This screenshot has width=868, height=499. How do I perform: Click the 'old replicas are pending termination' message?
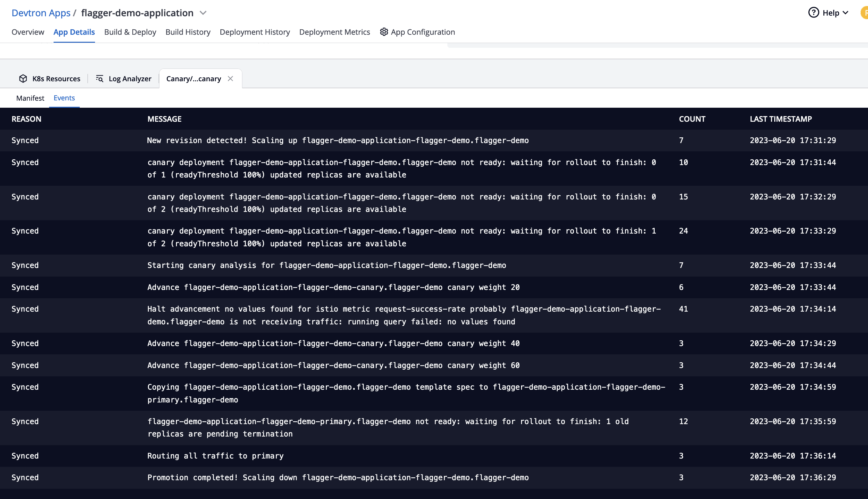pyautogui.click(x=388, y=428)
